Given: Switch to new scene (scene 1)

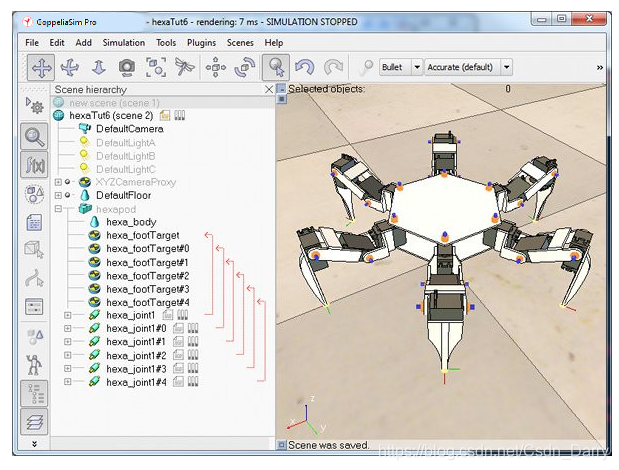Looking at the screenshot, I should (114, 103).
